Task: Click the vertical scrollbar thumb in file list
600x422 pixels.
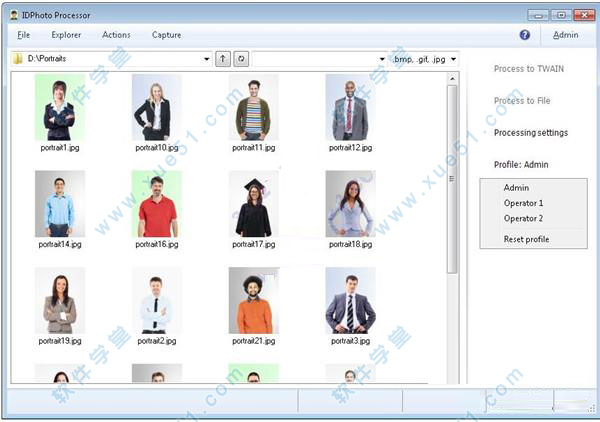Action: pos(452,179)
